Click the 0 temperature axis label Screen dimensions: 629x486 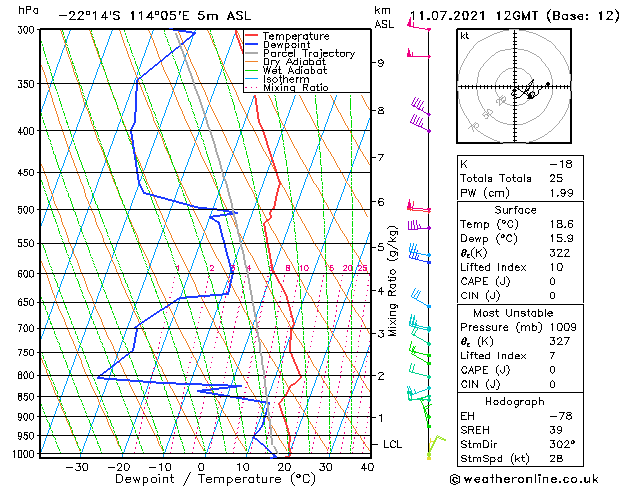point(201,468)
